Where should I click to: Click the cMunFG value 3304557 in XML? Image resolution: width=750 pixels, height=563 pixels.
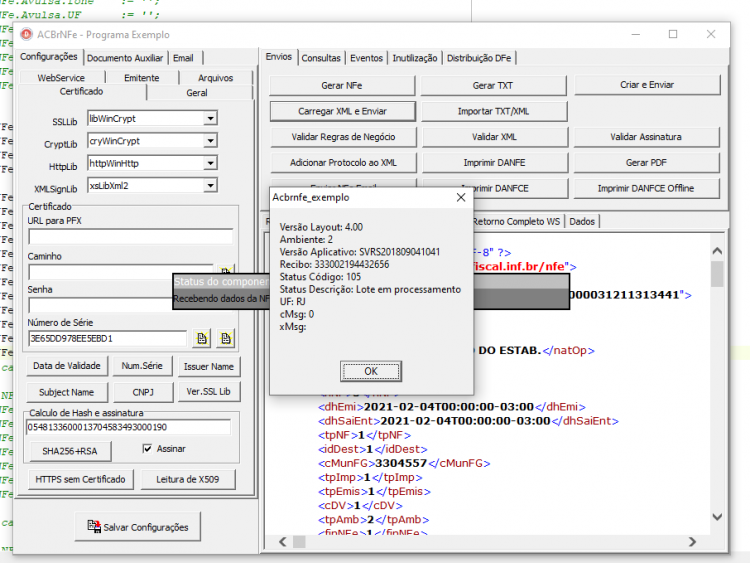(x=401, y=463)
